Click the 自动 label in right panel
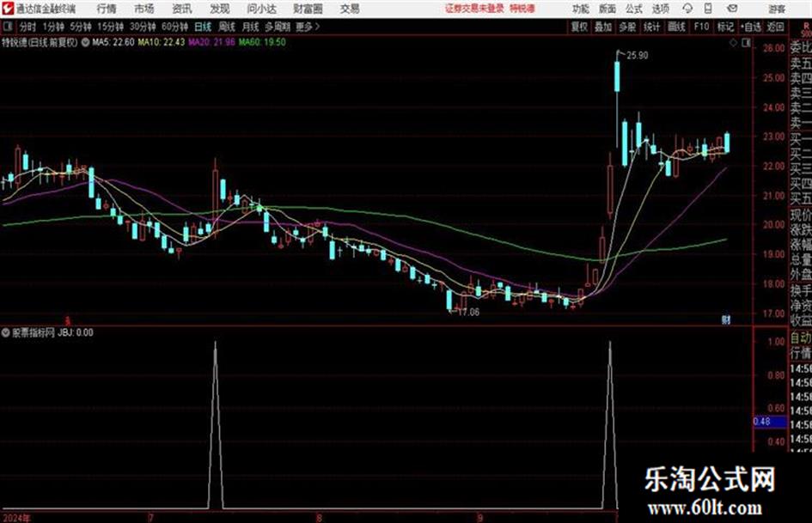812x523 pixels. tap(801, 338)
